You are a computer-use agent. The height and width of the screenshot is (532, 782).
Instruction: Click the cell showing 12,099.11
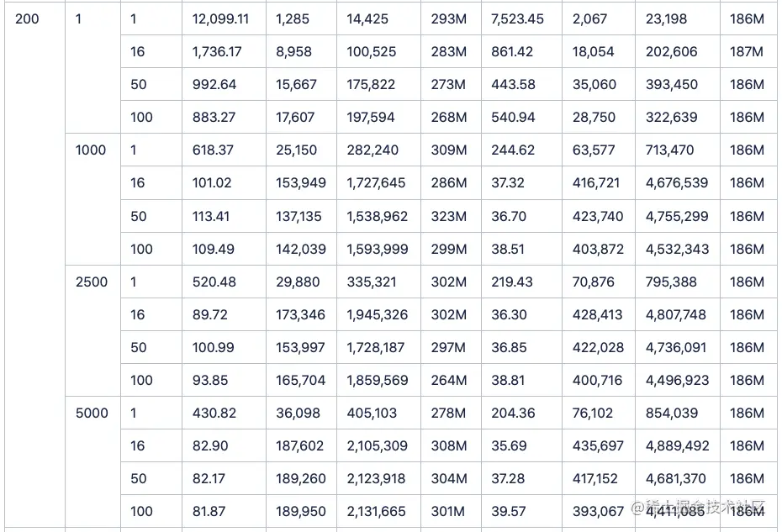pyautogui.click(x=220, y=18)
